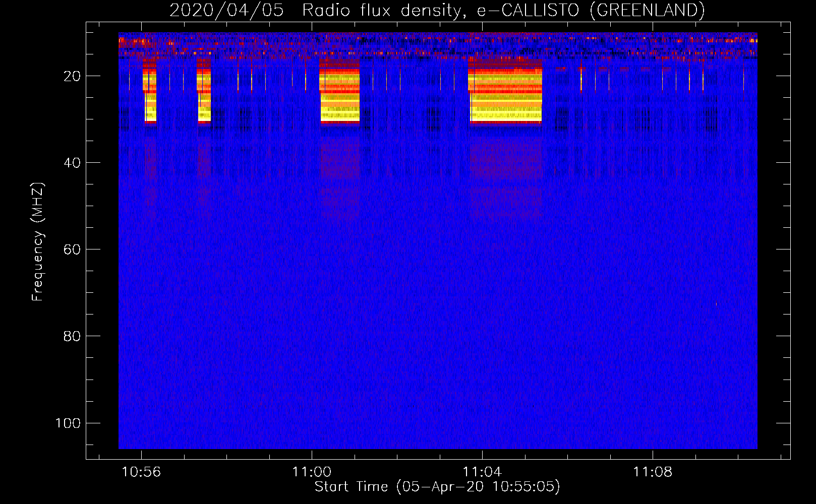Click the 60 MHz frequency tick label
This screenshot has height=504, width=816.
click(x=72, y=249)
